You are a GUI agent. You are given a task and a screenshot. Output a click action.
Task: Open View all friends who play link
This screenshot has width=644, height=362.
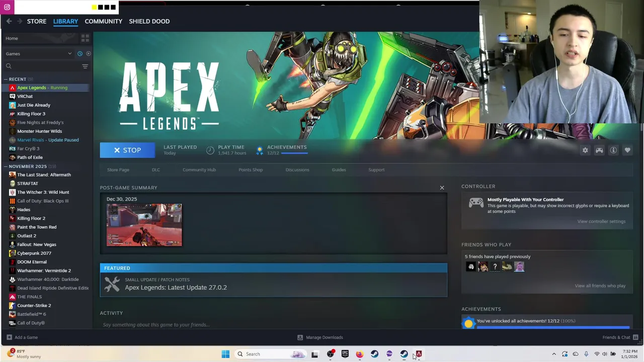pyautogui.click(x=600, y=286)
